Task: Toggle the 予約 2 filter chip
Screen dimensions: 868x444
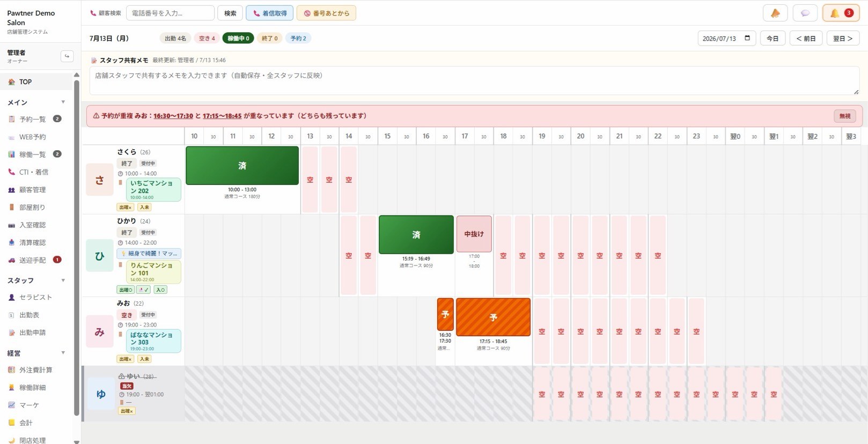Action: pyautogui.click(x=298, y=38)
